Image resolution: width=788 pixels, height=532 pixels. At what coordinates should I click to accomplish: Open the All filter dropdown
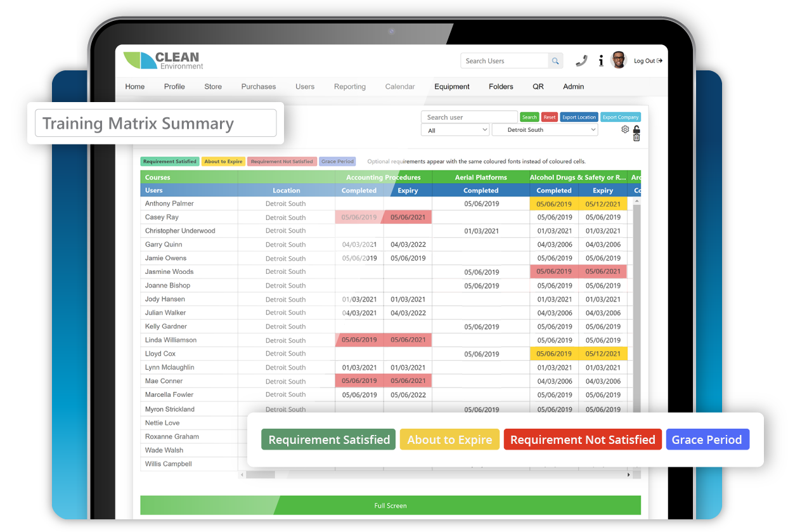click(x=455, y=129)
